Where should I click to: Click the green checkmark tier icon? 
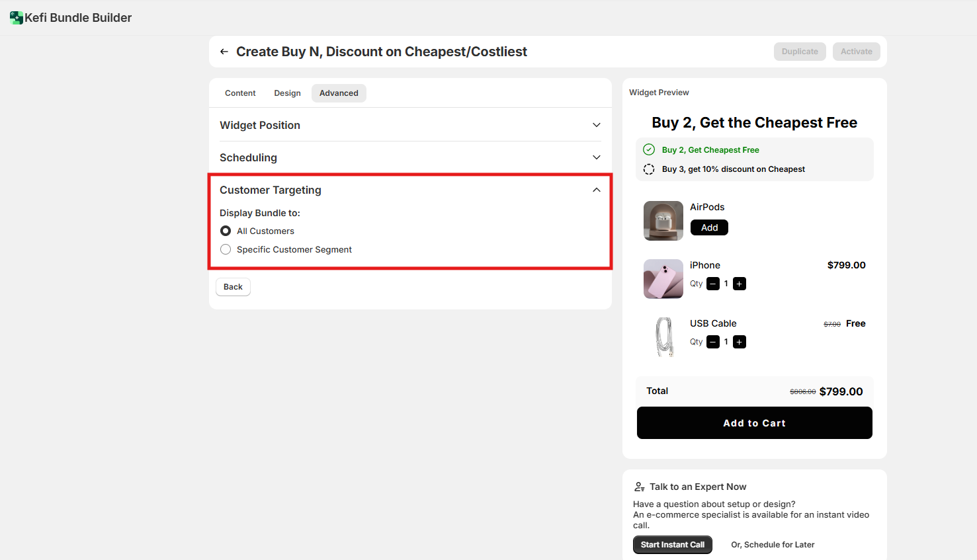[x=649, y=150]
